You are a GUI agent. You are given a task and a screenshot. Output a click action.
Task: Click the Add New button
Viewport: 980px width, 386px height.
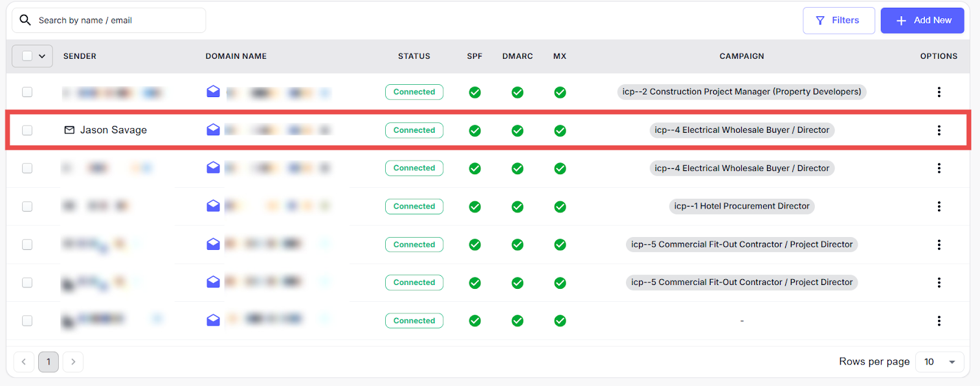[922, 20]
